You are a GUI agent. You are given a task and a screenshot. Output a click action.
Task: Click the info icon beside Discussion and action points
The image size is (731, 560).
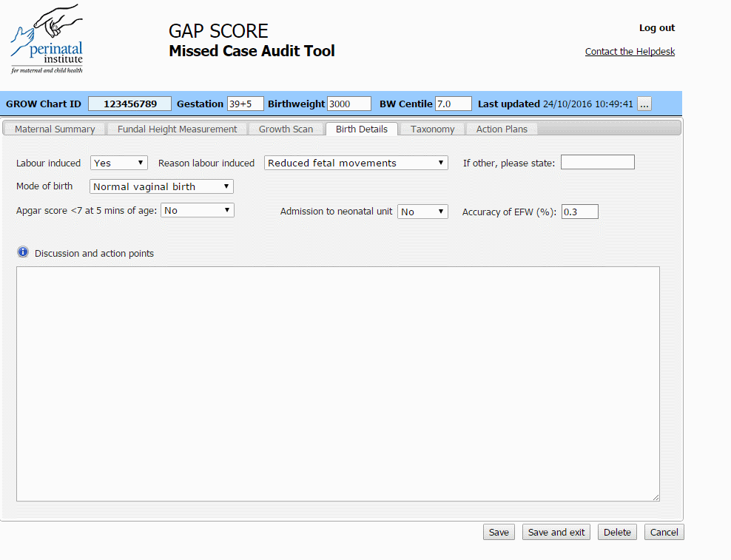click(x=22, y=252)
